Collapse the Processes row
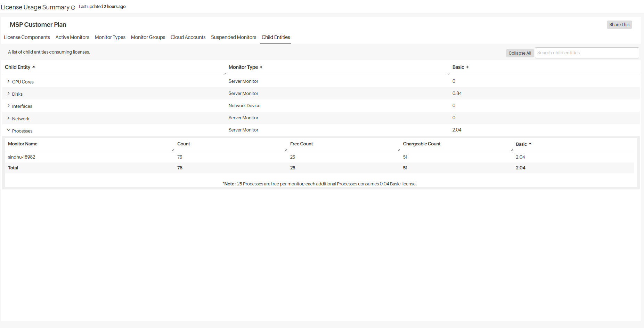Viewport: 644px width, 328px height. [x=8, y=130]
